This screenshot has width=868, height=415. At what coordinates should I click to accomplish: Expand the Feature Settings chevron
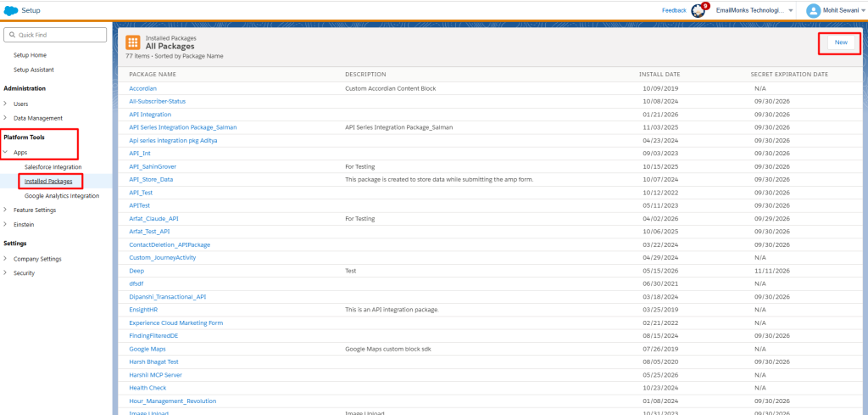6,210
